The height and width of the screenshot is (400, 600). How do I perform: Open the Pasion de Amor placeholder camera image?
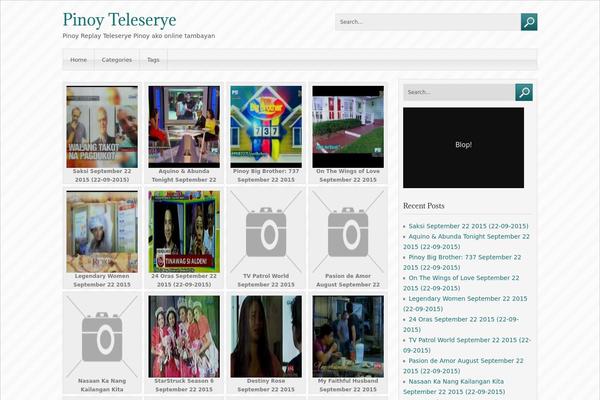348,232
